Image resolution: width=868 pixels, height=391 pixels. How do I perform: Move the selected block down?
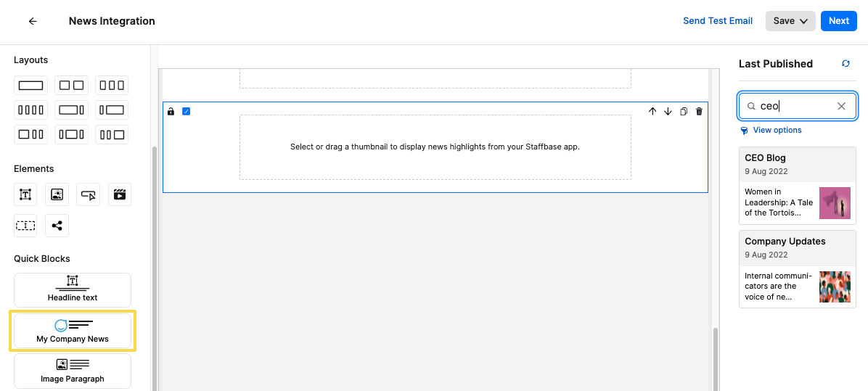tap(668, 111)
